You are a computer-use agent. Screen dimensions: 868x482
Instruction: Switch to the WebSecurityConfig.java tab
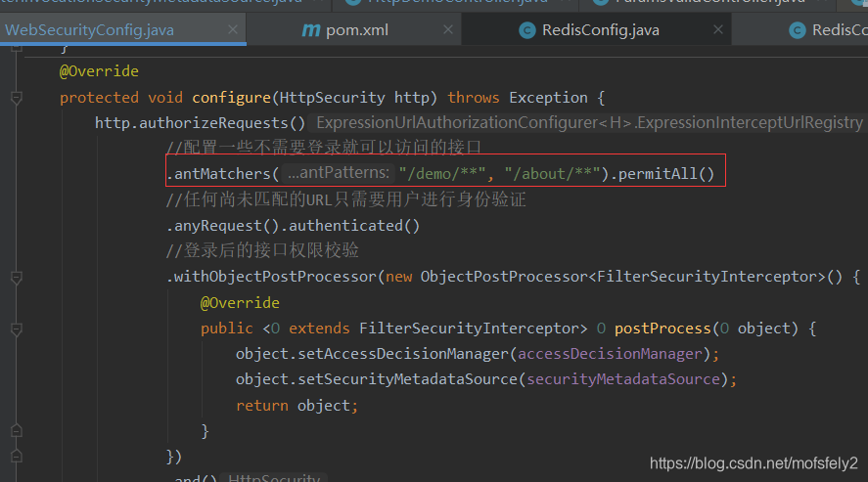90,30
